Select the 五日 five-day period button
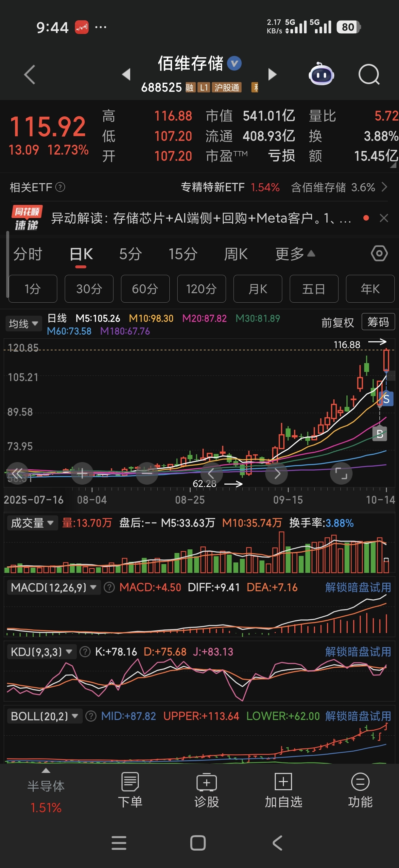This screenshot has height=868, width=399. (314, 289)
